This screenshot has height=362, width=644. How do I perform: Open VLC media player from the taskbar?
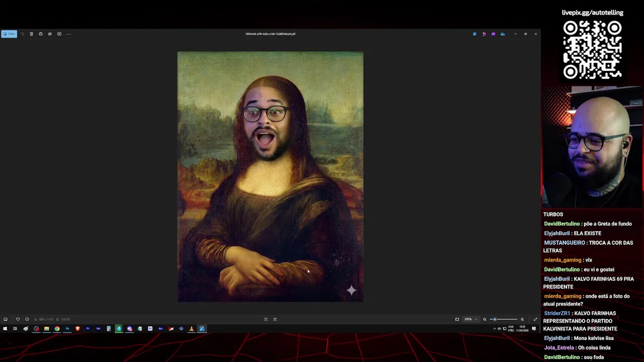point(191,329)
